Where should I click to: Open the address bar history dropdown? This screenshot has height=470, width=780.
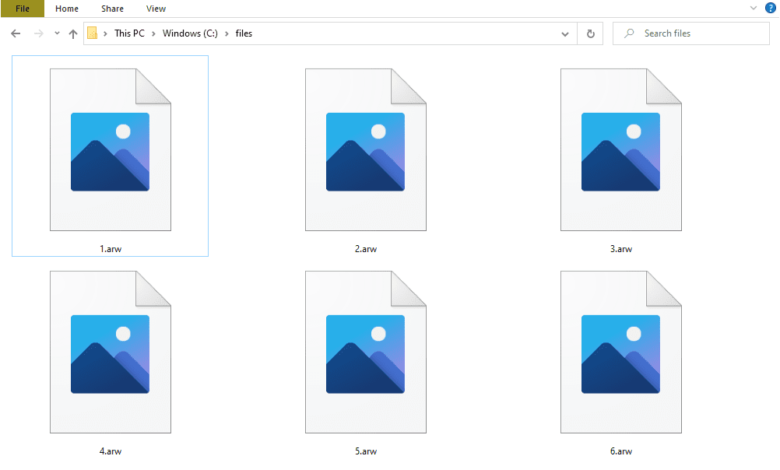click(567, 33)
